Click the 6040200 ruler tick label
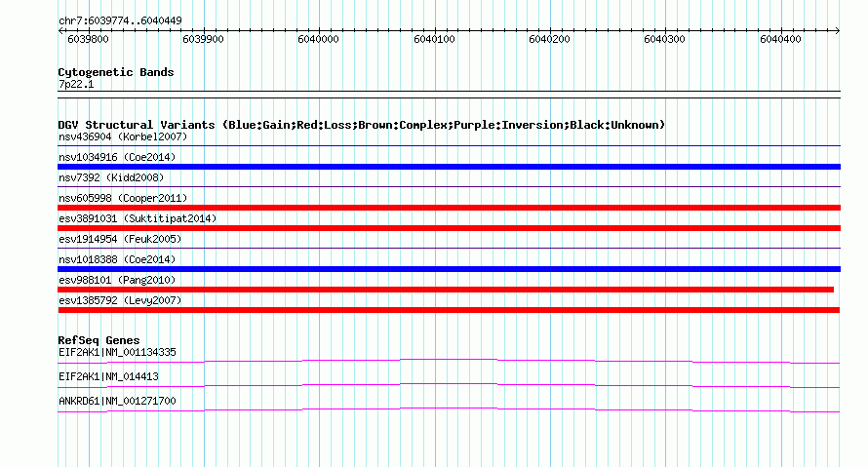The width and height of the screenshot is (868, 467). point(549,39)
